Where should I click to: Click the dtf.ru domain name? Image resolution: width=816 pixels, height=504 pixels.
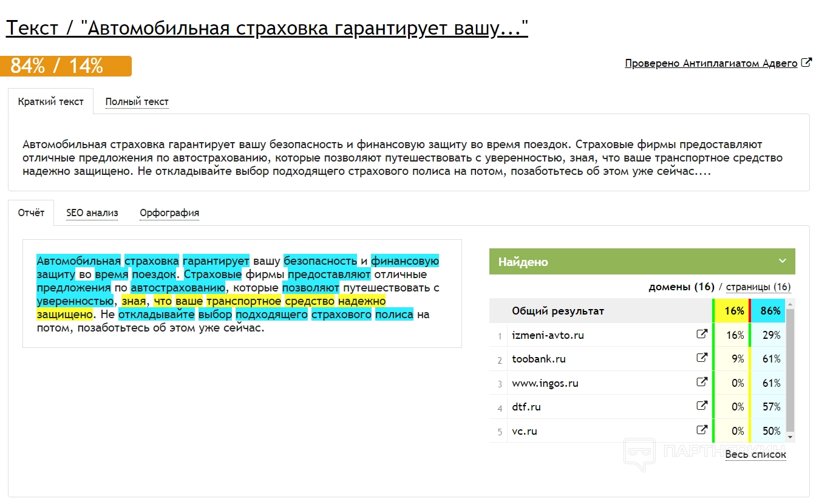click(526, 407)
